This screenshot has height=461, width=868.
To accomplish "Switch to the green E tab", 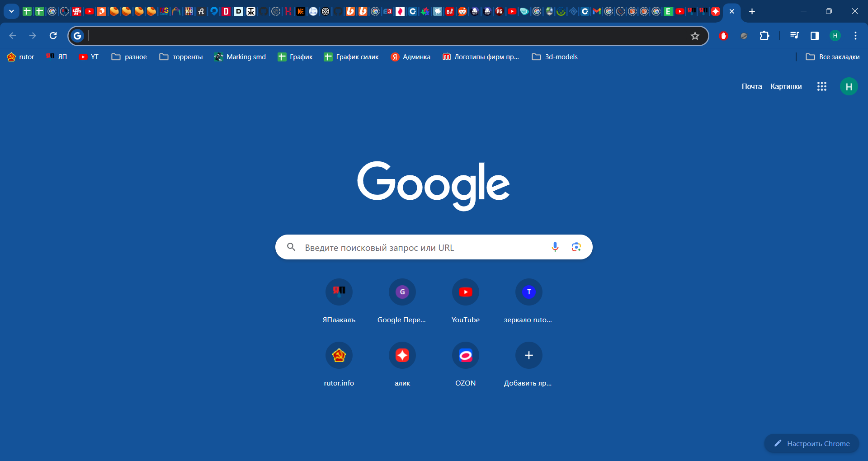I will click(x=668, y=11).
